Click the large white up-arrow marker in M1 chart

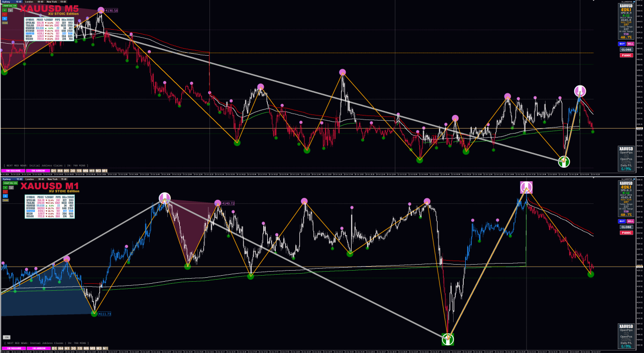tap(448, 339)
